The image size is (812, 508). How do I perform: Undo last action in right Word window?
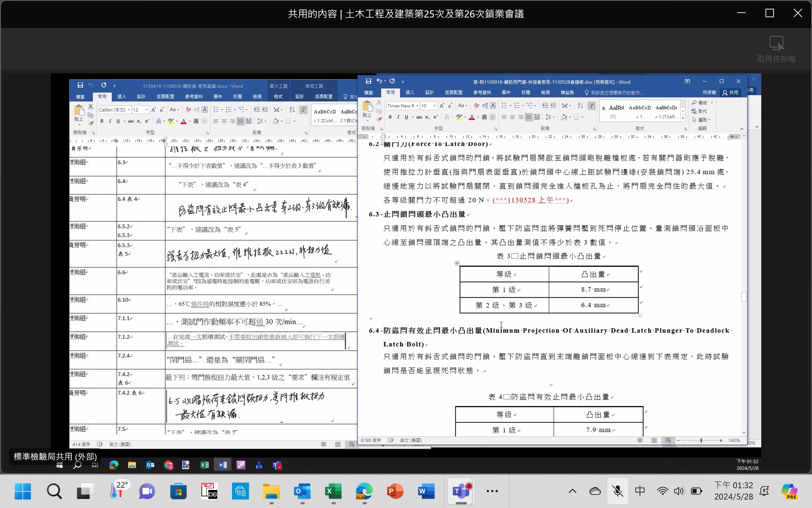coord(379,81)
